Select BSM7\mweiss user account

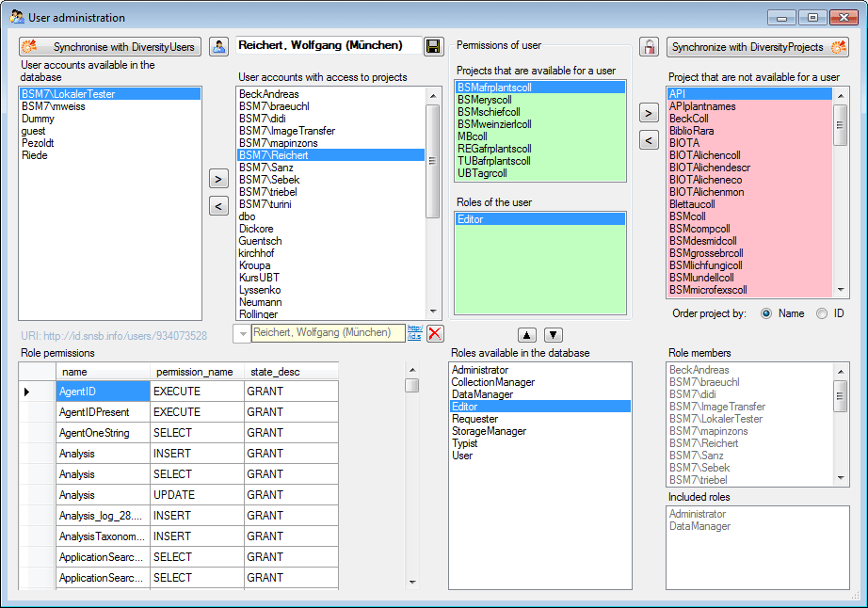[109, 106]
